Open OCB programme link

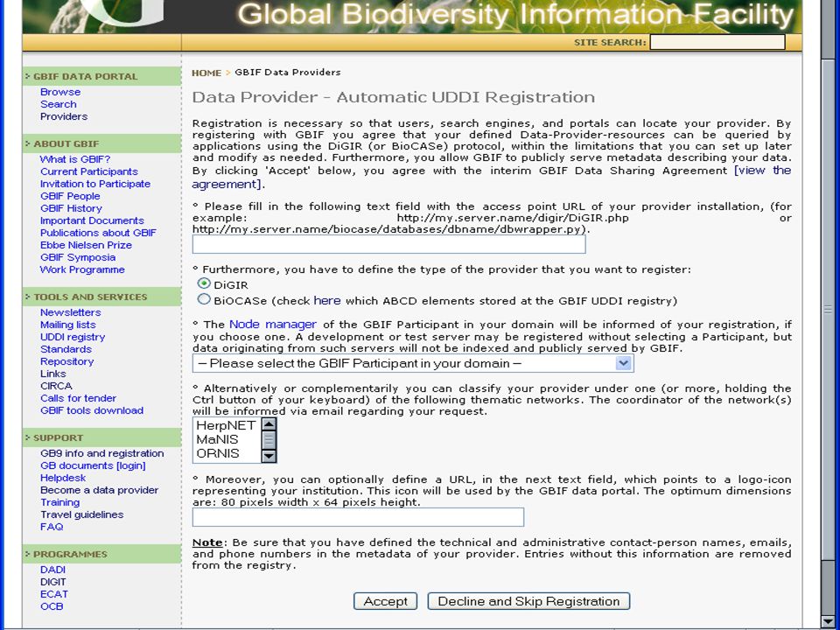click(x=52, y=607)
